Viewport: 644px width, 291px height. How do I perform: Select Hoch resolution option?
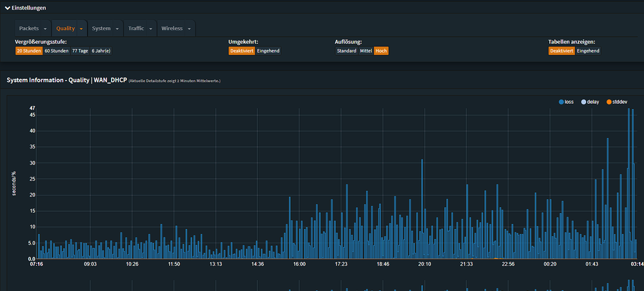(x=382, y=50)
